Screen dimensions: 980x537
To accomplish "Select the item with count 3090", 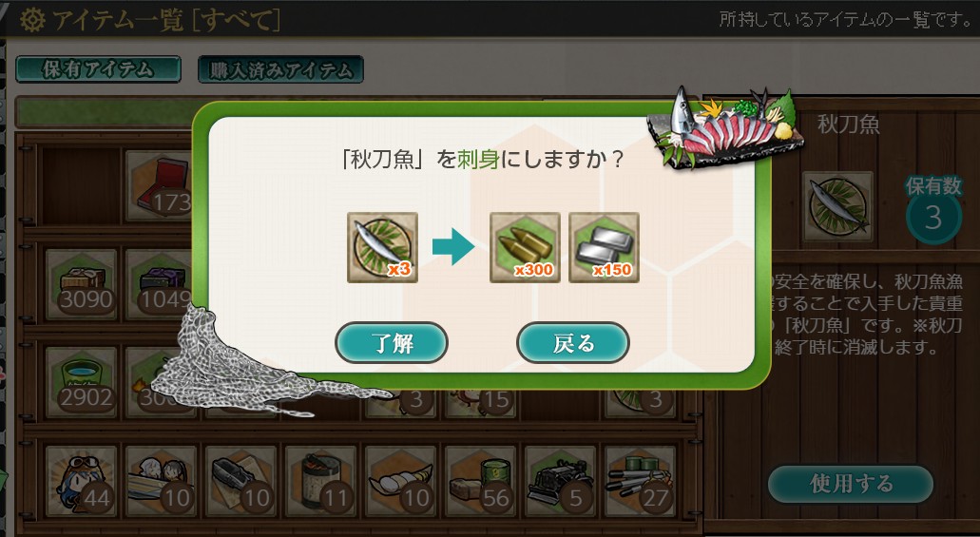I will pos(81,284).
